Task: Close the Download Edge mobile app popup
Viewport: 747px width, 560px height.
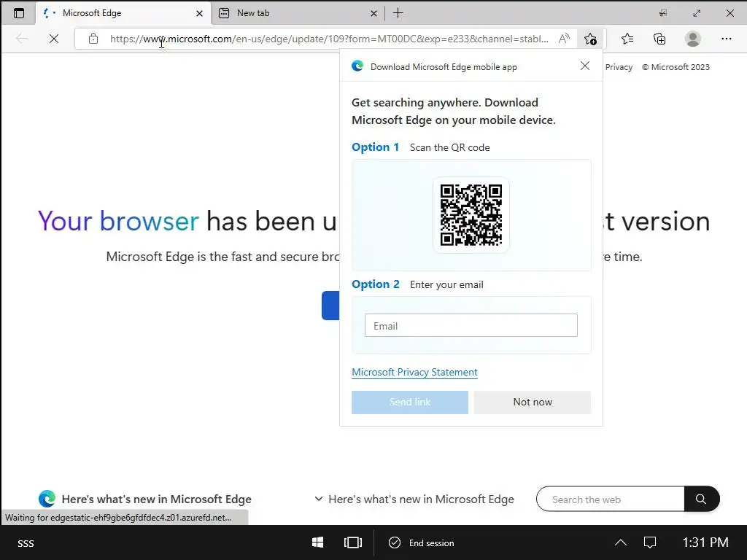Action: click(585, 66)
